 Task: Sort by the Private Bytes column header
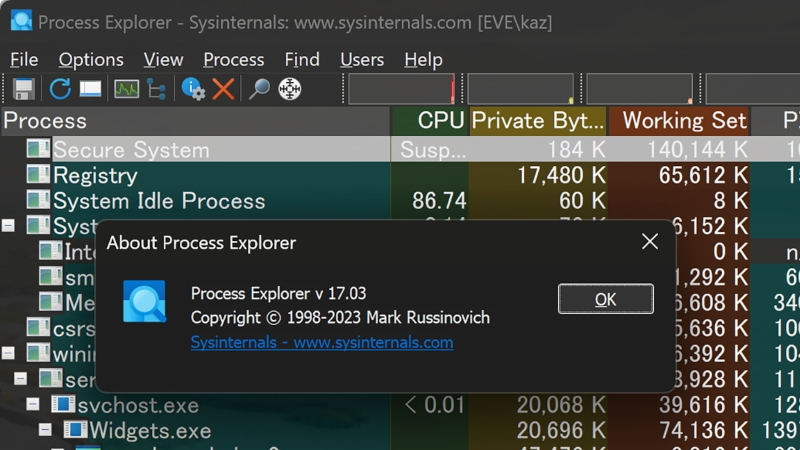[538, 121]
